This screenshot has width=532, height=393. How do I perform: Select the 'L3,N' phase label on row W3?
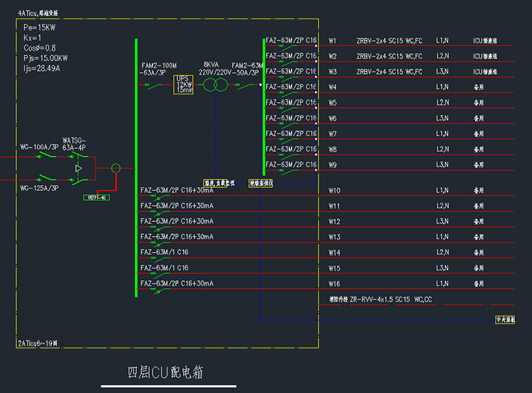[442, 72]
